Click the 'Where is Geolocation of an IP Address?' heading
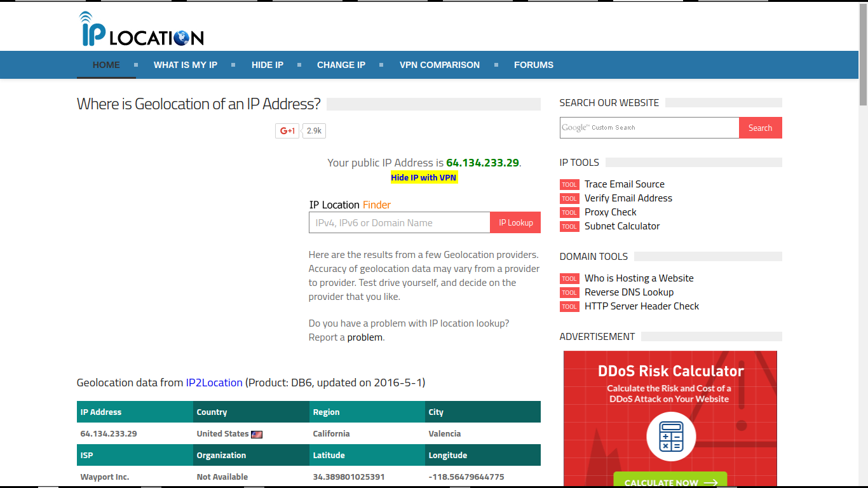This screenshot has width=868, height=488. click(199, 104)
